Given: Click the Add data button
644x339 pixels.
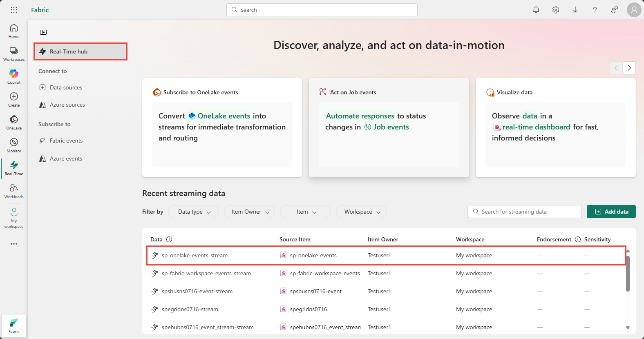Looking at the screenshot, I should click(611, 212).
